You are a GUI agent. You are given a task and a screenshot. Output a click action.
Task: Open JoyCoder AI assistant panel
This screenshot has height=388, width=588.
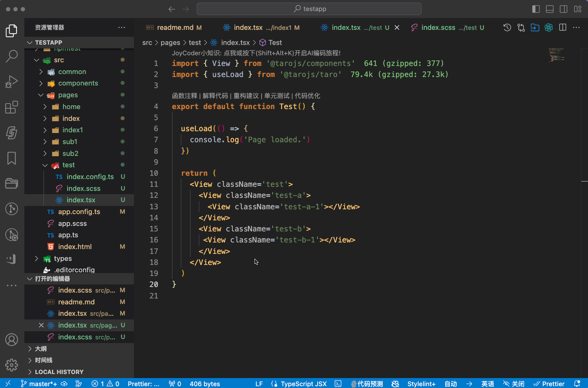click(x=11, y=133)
